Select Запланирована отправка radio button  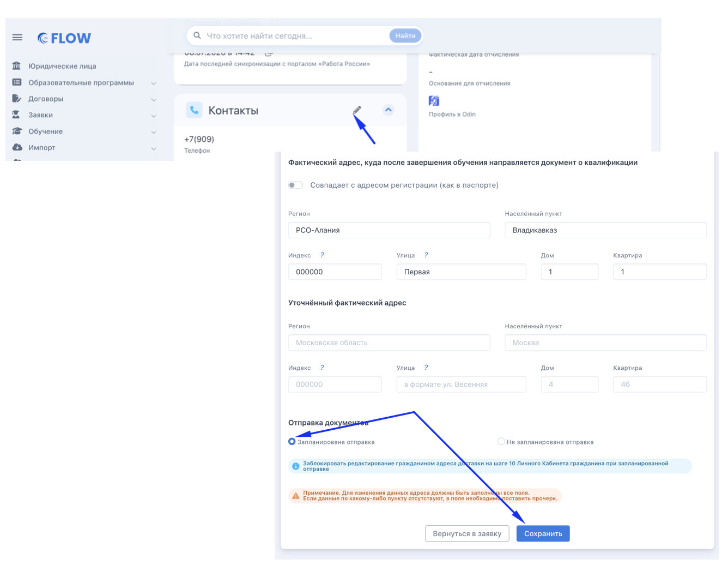tap(292, 442)
